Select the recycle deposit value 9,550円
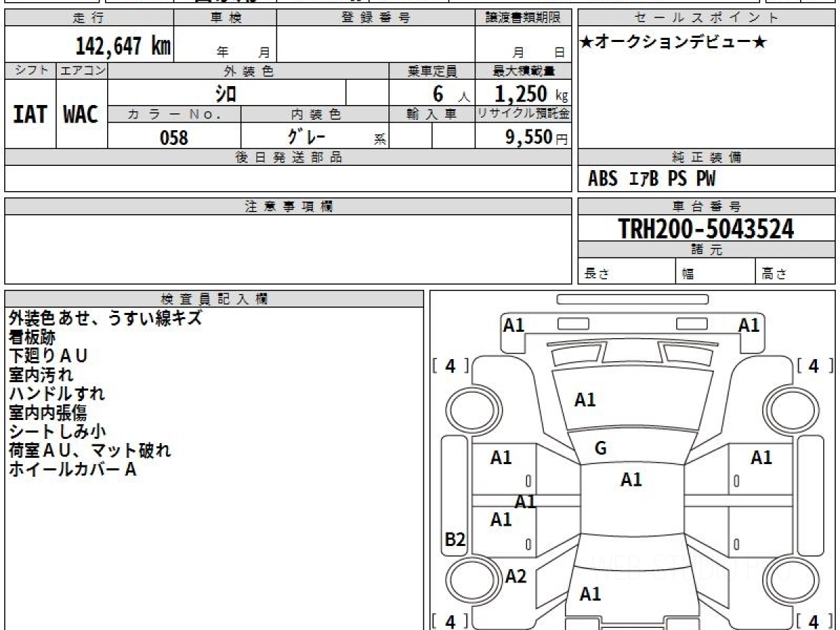 point(537,137)
